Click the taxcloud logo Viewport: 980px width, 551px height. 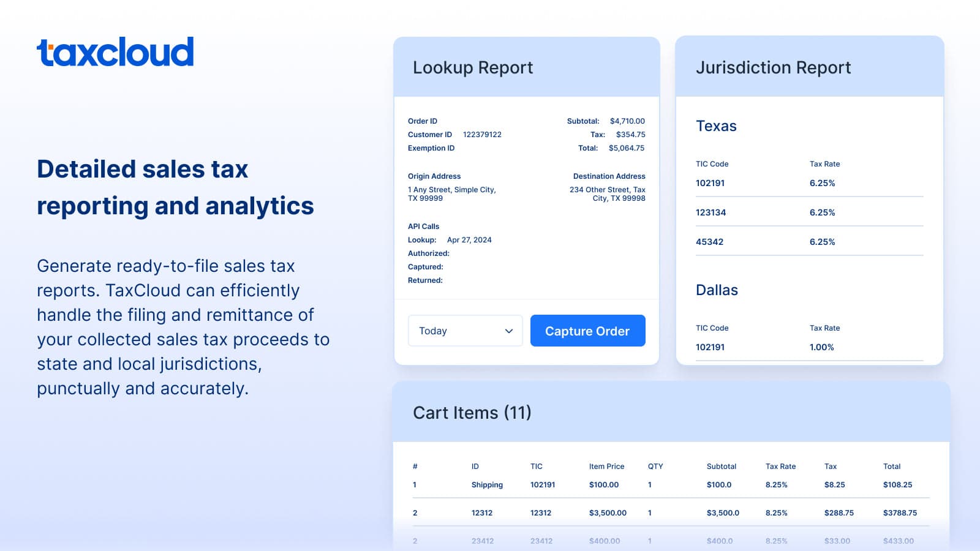pyautogui.click(x=115, y=52)
